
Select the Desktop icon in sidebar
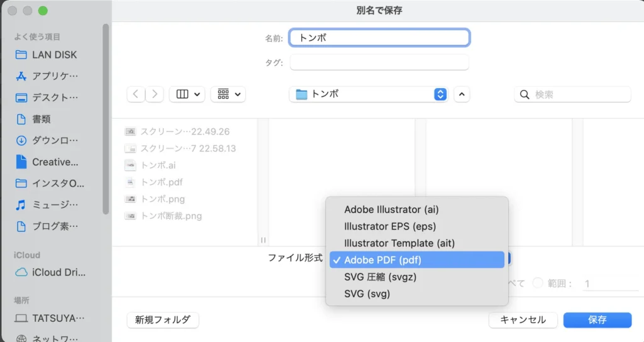click(21, 97)
